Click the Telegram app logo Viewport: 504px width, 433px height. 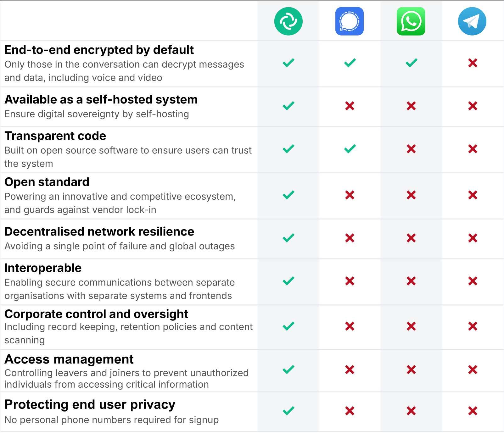[x=472, y=21]
